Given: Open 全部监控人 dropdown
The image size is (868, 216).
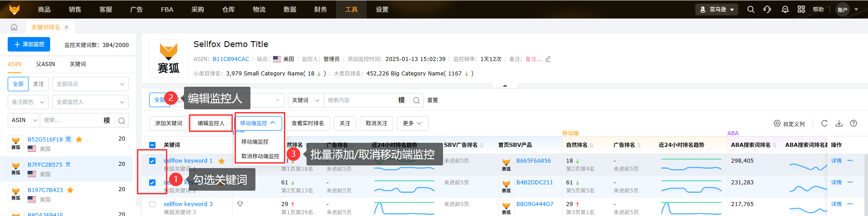Looking at the screenshot, I should tap(90, 102).
